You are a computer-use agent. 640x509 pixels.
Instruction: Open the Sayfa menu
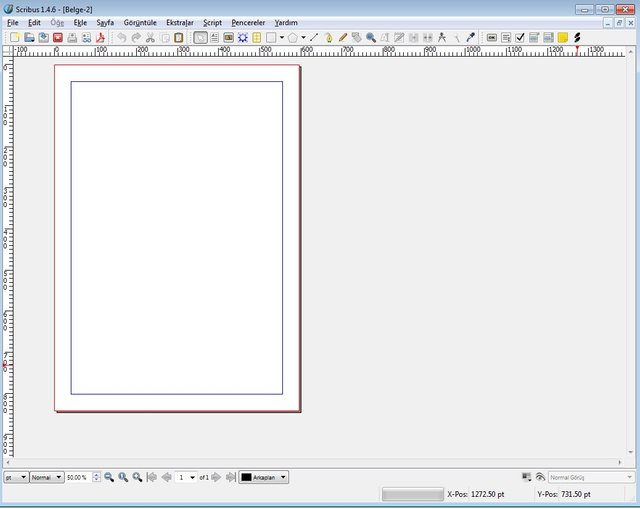tap(105, 23)
